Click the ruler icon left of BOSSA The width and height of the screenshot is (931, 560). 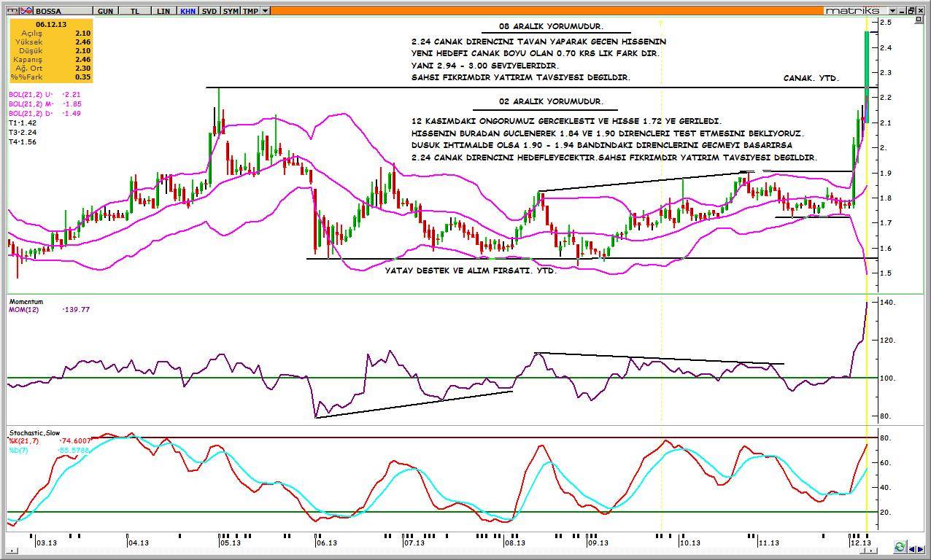pyautogui.click(x=14, y=11)
